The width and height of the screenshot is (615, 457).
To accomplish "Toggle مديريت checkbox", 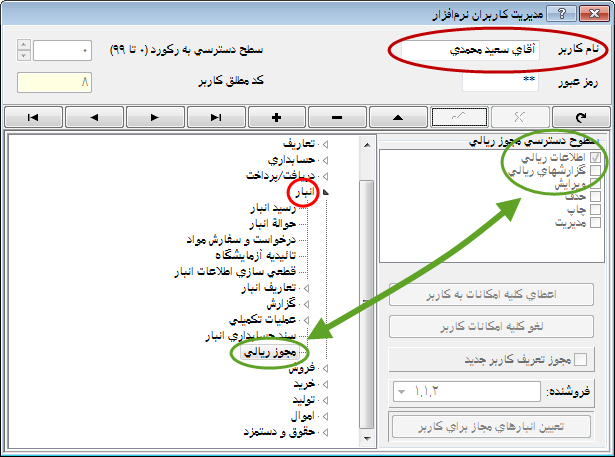I will coord(595,222).
